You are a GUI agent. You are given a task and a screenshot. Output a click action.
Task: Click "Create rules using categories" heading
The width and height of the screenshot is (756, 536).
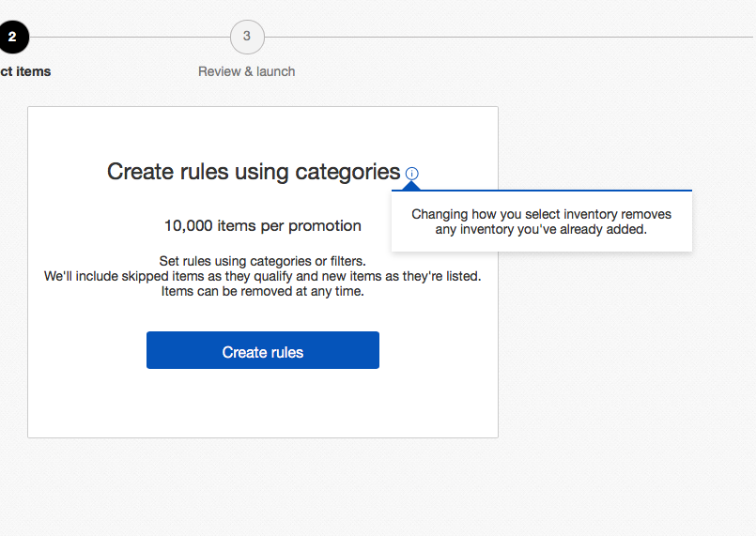pos(254,172)
